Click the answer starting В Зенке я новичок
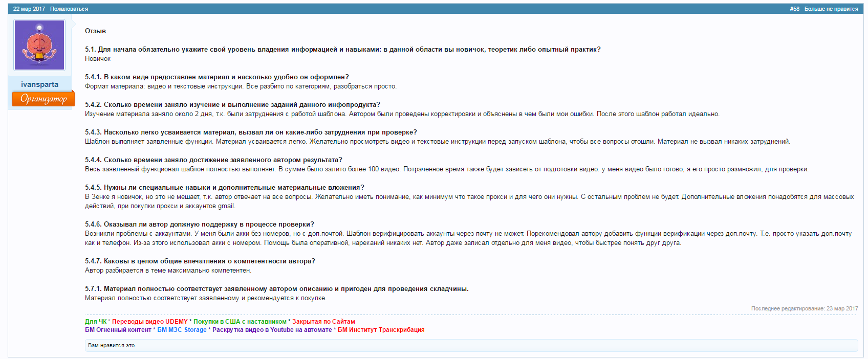The height and width of the screenshot is (359, 868). (469, 201)
